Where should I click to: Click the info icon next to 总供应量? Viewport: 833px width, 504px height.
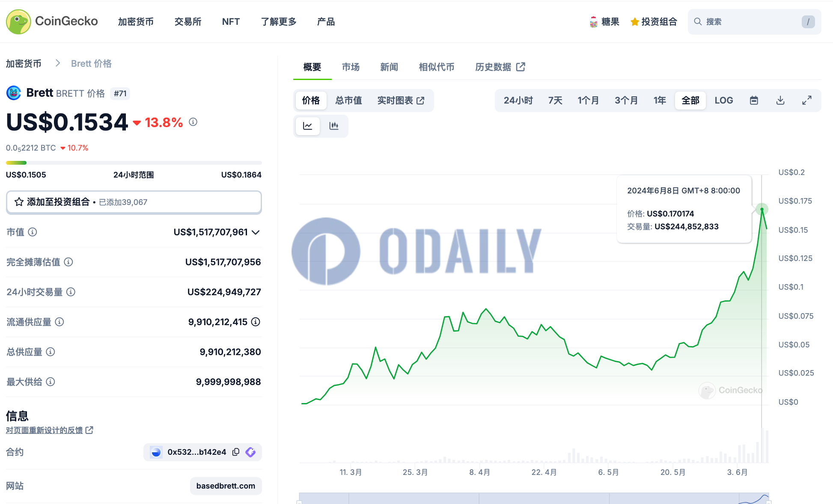pyautogui.click(x=51, y=352)
